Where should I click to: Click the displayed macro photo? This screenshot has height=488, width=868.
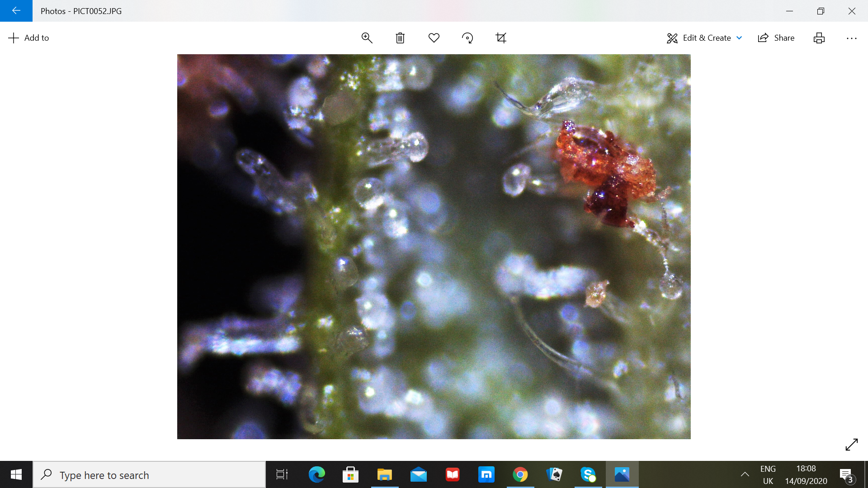(434, 247)
